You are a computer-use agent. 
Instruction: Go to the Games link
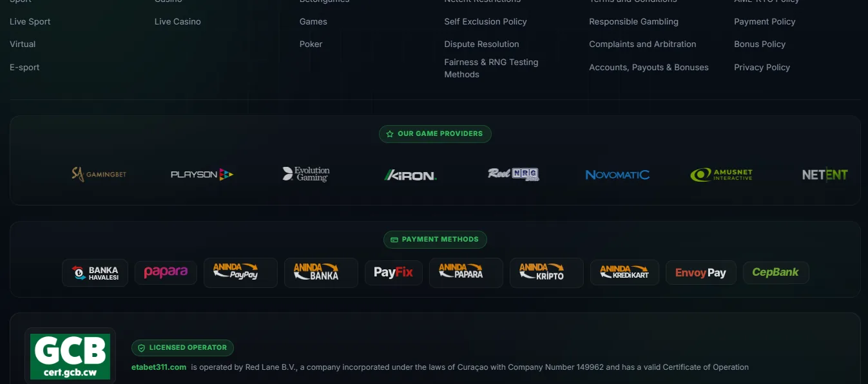(313, 22)
